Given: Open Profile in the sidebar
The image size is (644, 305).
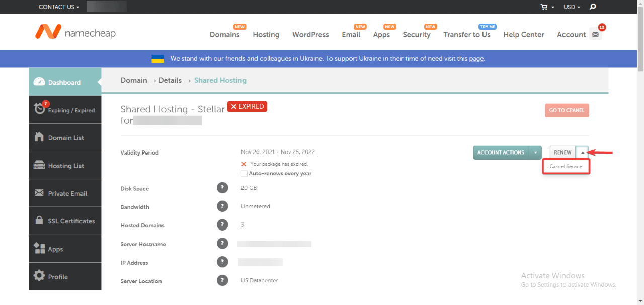Looking at the screenshot, I should (x=65, y=276).
